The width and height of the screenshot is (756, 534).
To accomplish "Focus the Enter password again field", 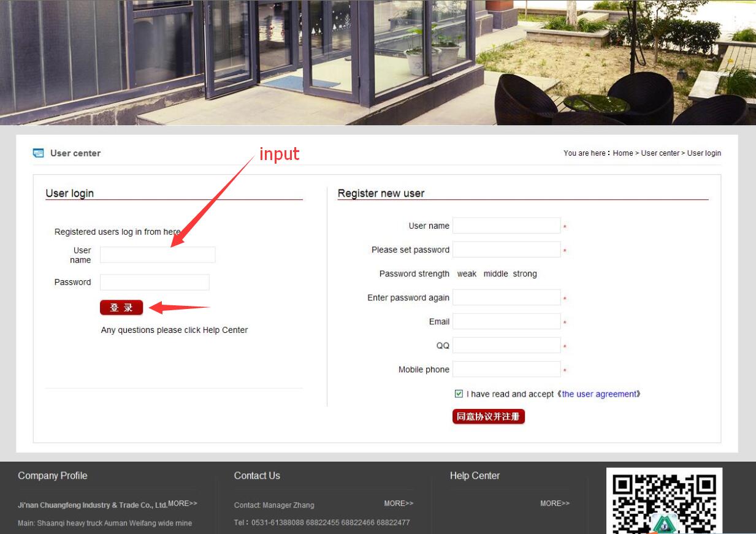I will coord(506,297).
